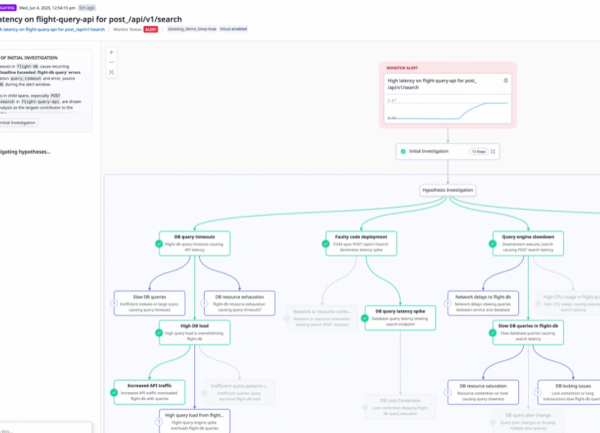
Task: Click the alert card title High latency on flight-query-api
Action: click(432, 84)
